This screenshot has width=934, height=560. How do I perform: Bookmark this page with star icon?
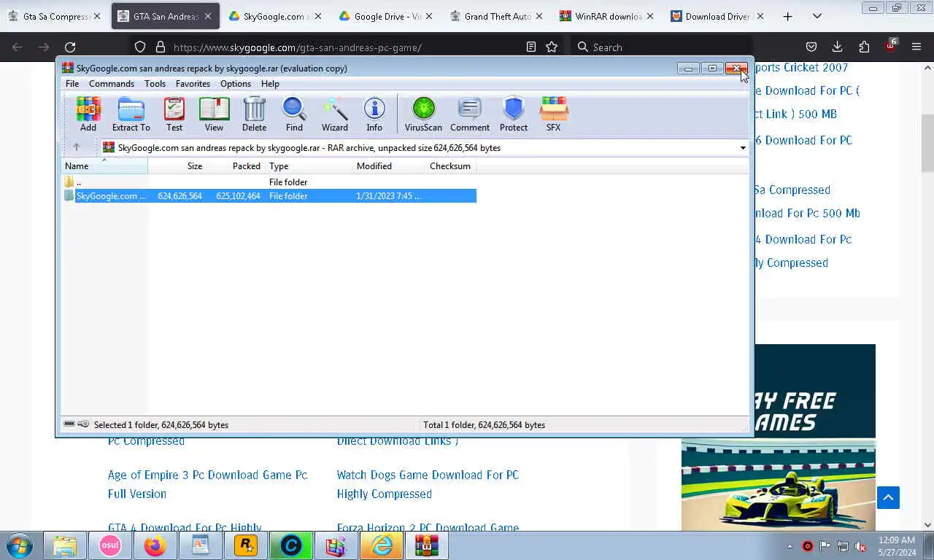(552, 47)
